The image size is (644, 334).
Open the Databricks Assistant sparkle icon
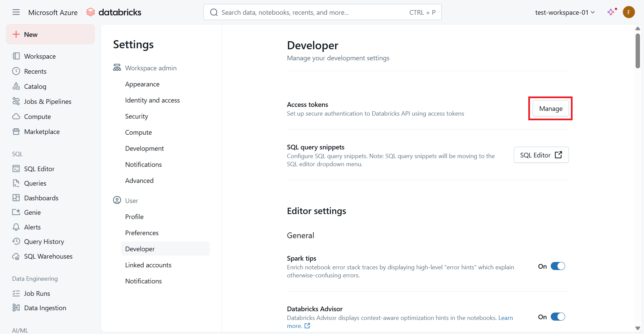coord(611,12)
